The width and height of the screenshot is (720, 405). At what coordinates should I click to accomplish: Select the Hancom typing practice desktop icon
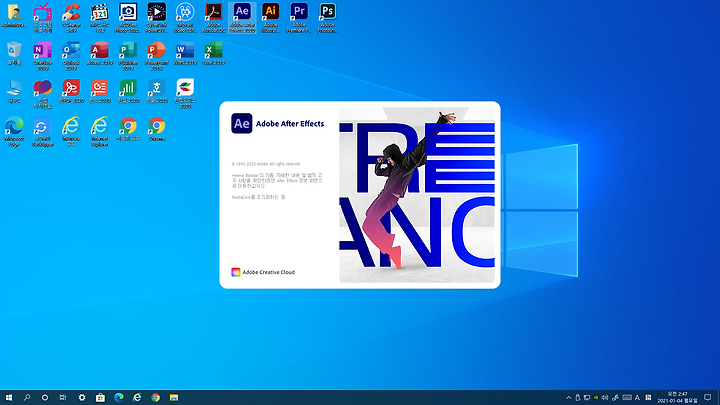click(x=43, y=94)
